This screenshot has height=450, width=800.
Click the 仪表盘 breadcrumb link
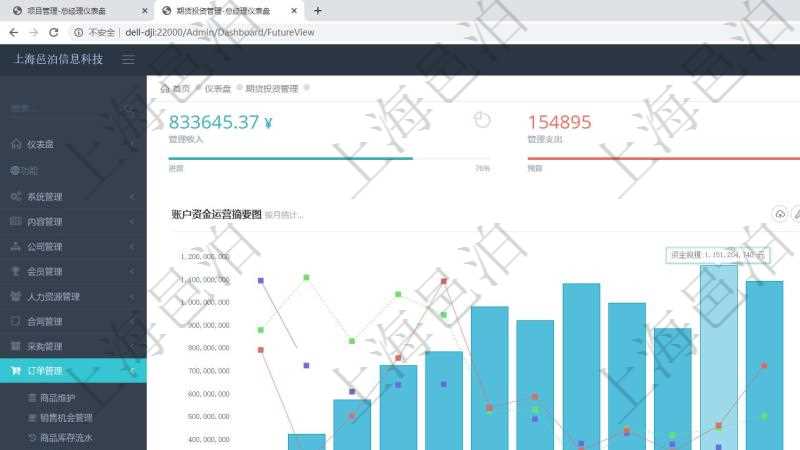point(217,88)
